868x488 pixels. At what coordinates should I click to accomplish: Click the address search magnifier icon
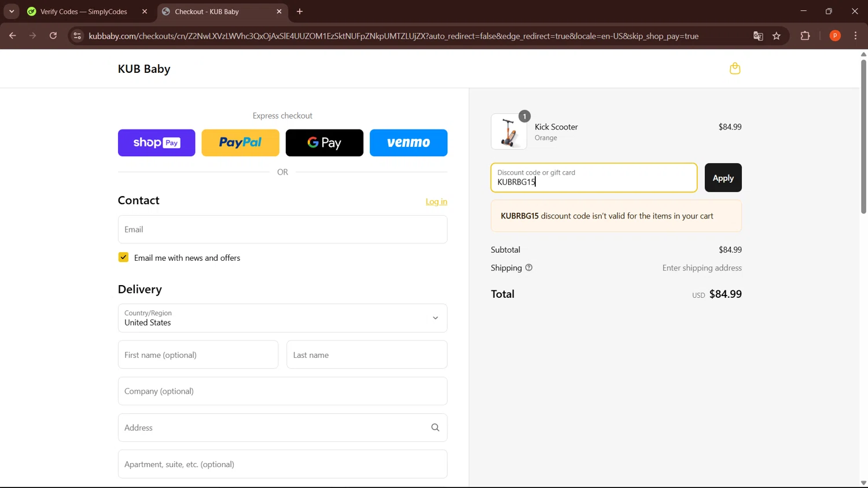[x=435, y=428]
